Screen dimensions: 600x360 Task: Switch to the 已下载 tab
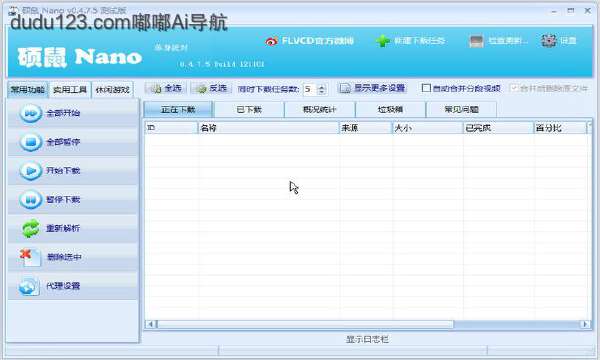tap(249, 109)
